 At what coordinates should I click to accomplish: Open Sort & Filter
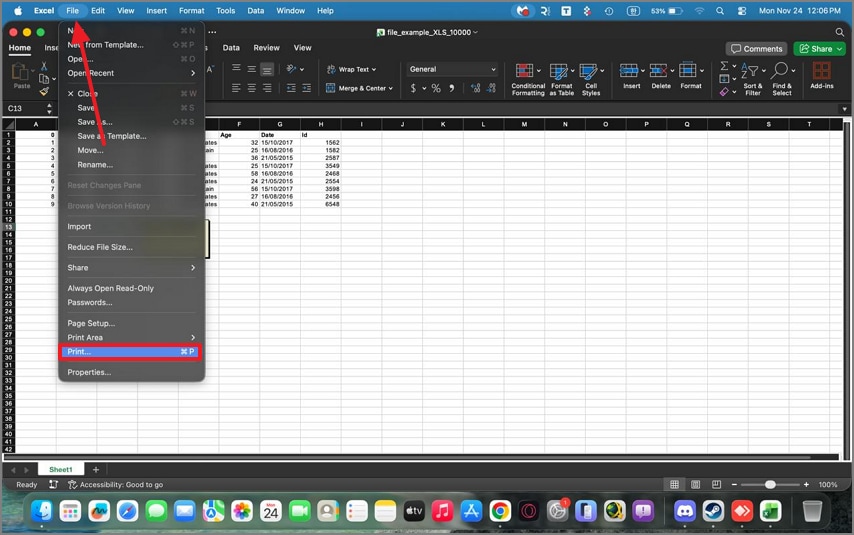pyautogui.click(x=753, y=80)
